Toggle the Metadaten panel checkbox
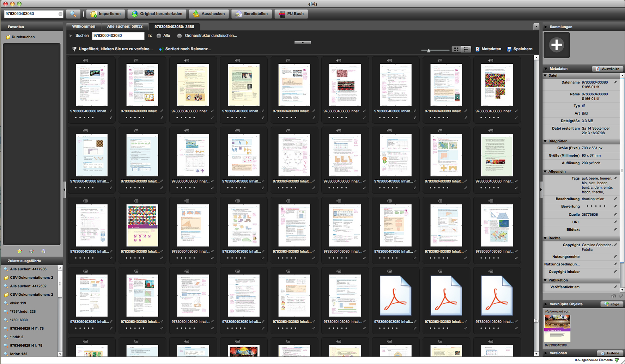625x364 pixels. tap(478, 49)
